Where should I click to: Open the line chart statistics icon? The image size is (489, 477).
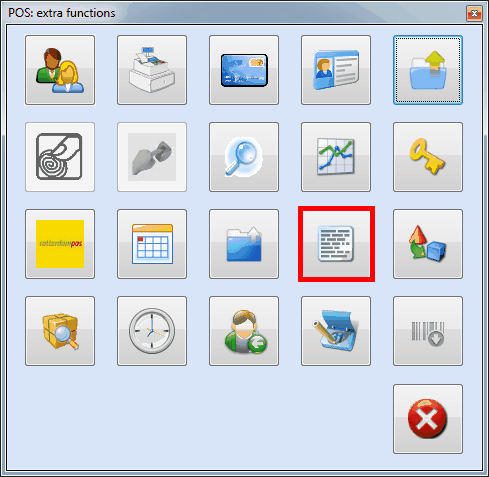tap(336, 157)
